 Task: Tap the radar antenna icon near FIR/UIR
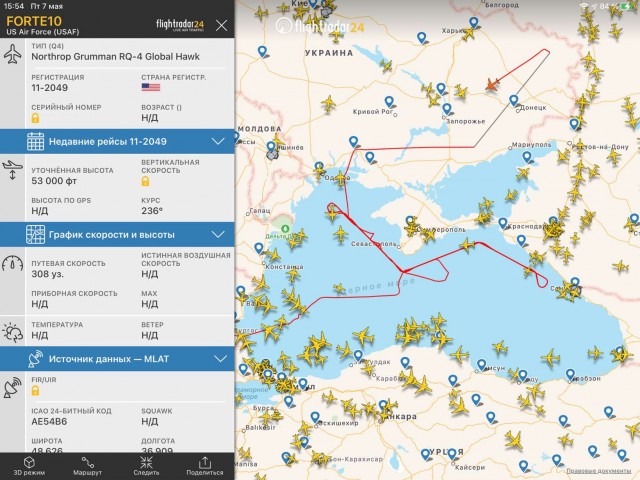12,388
